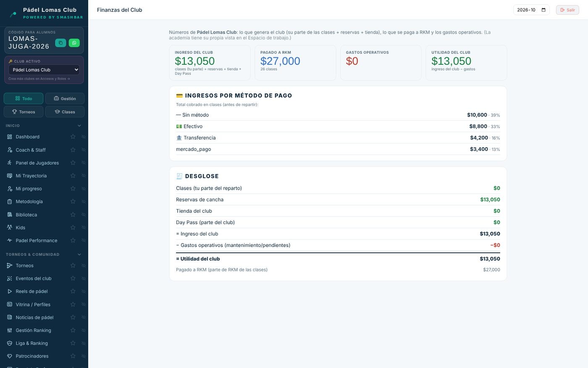Select the Efectivo $8,800 value
The width and height of the screenshot is (588, 368).
478,127
